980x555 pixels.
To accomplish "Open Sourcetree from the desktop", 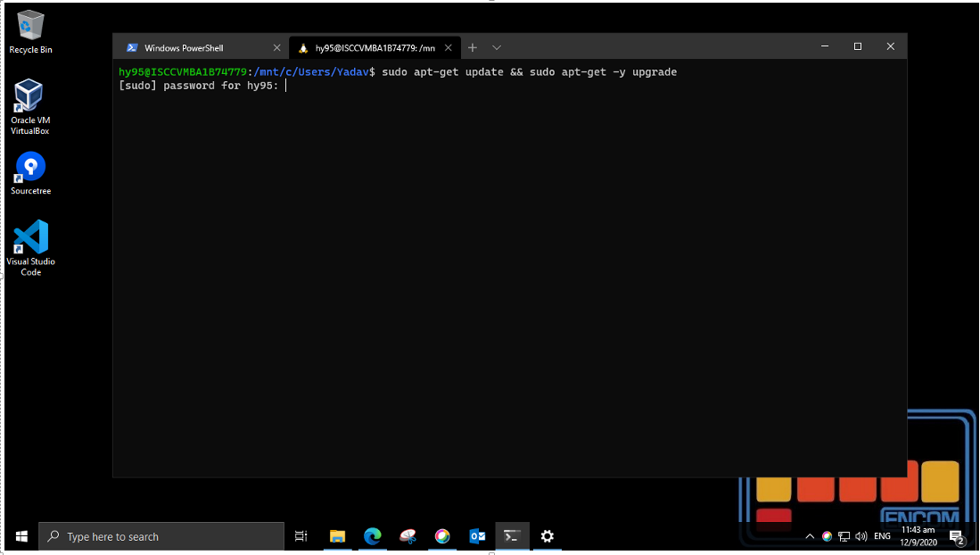I will pyautogui.click(x=29, y=168).
